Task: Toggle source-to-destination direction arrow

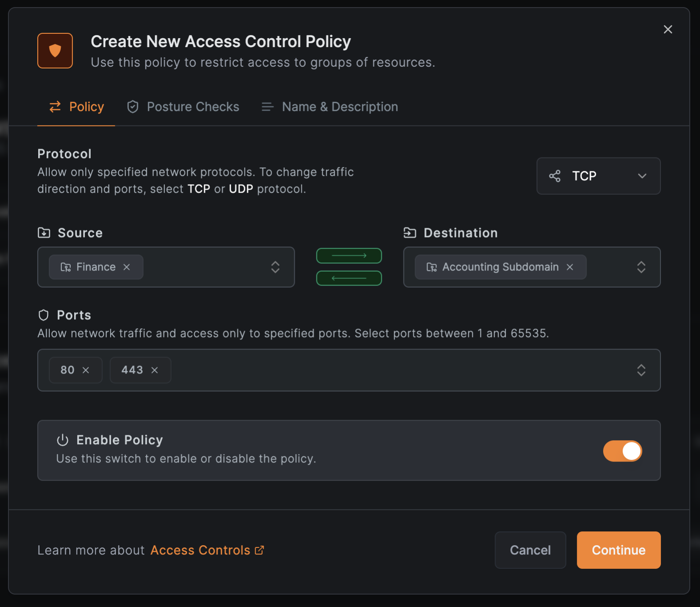Action: pyautogui.click(x=349, y=256)
